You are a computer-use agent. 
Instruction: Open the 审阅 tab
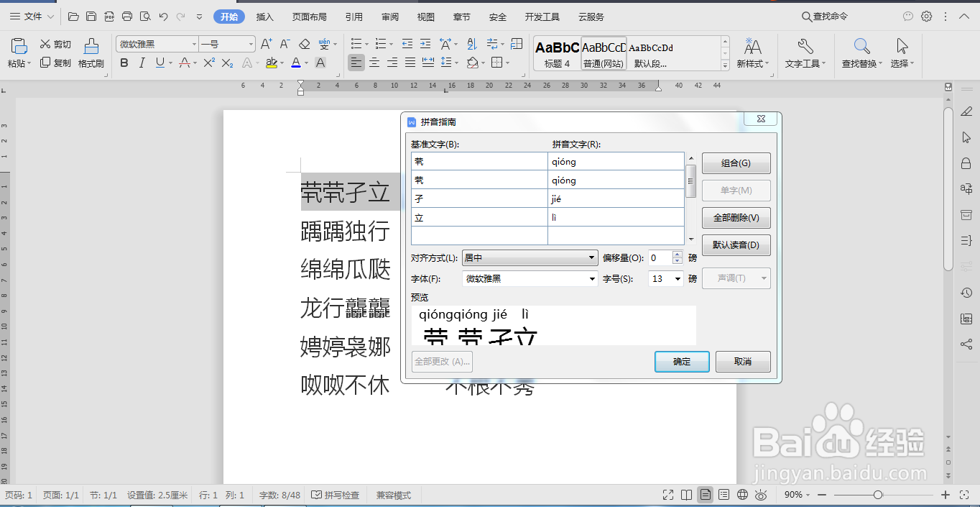point(389,16)
